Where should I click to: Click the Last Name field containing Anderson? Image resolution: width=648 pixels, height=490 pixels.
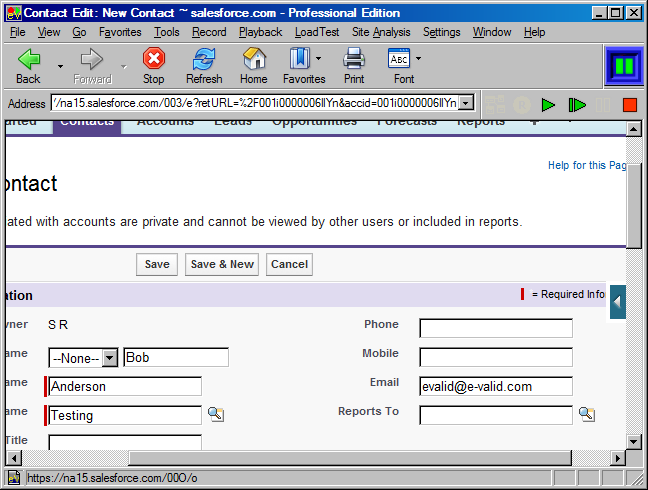[125, 386]
